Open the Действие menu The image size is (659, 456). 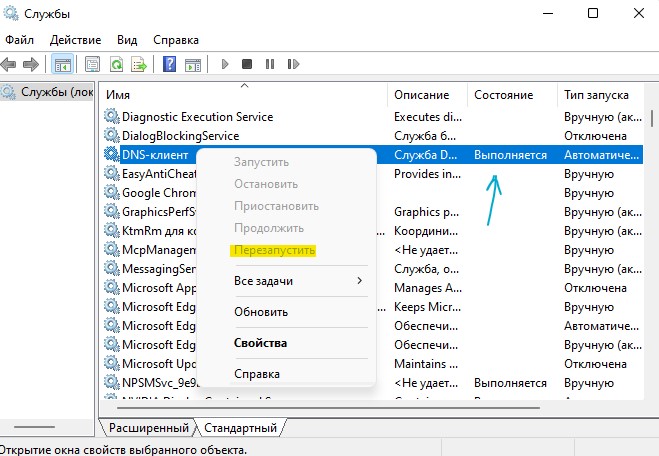75,40
